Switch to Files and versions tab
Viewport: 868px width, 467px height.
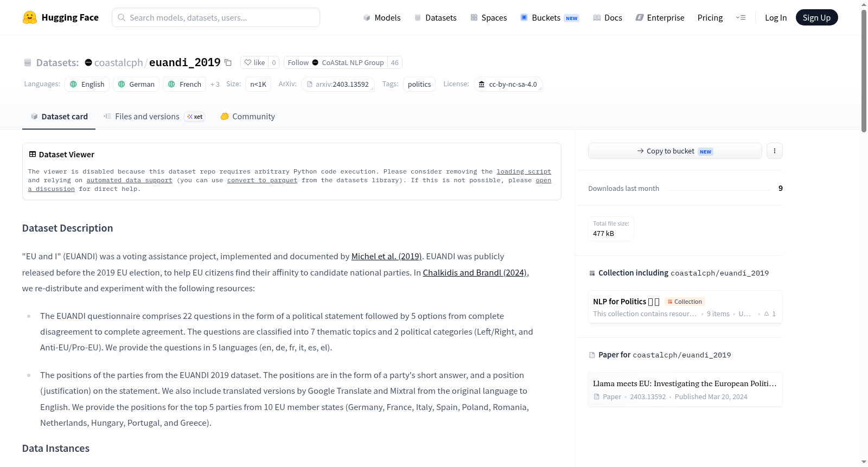point(154,116)
